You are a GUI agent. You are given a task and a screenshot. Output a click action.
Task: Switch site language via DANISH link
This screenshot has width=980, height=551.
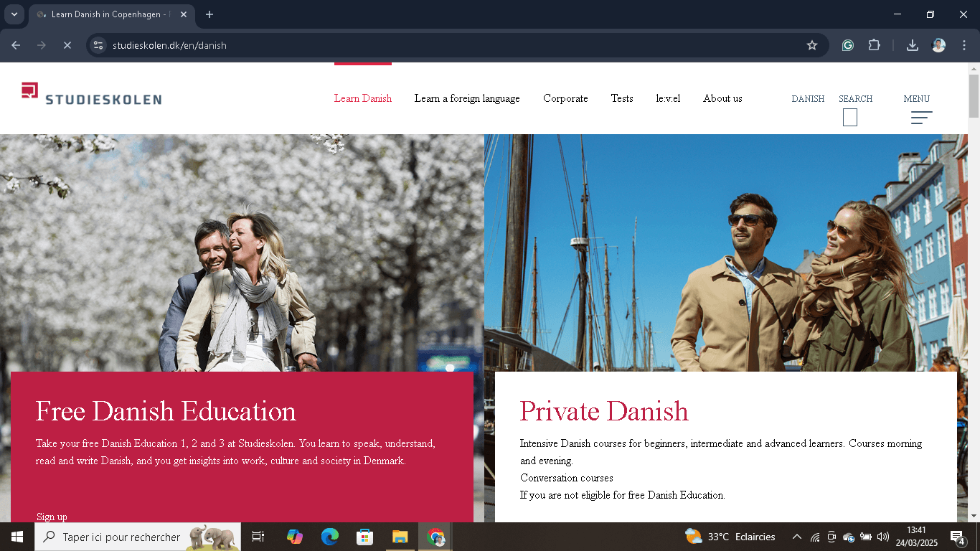coord(808,98)
